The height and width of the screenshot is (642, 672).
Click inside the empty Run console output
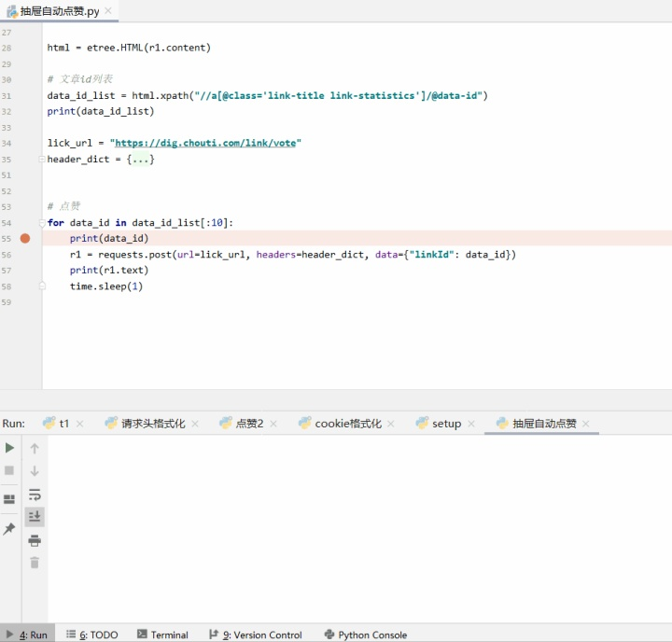tap(359, 528)
